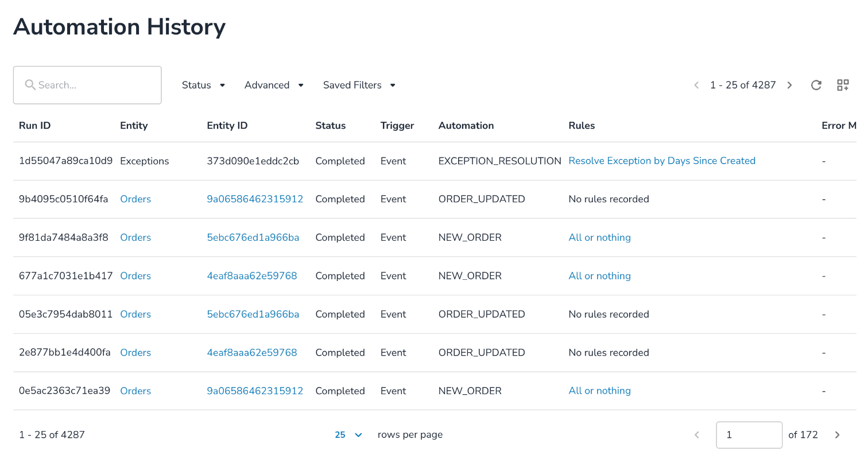Image resolution: width=868 pixels, height=462 pixels.
Task: Open entity 4eaf8aaa62e59768 in run 677a1c7031e1b417 row
Action: (x=252, y=276)
